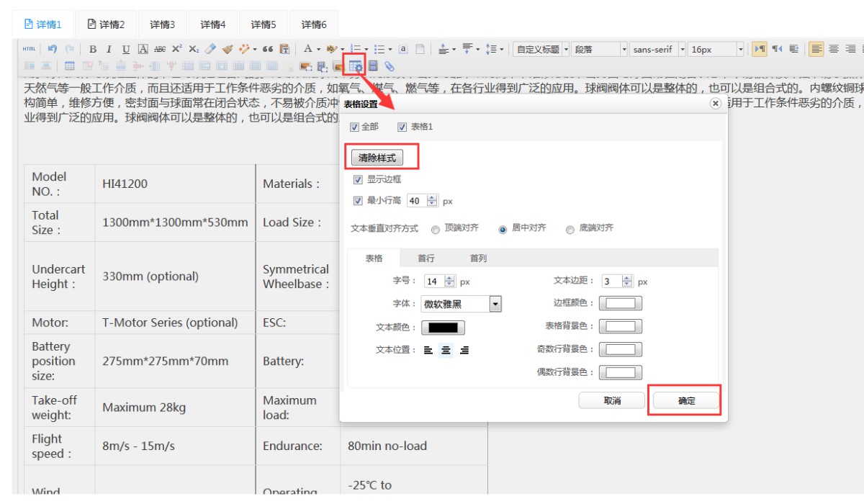Open the black 文本颜色 swatch

click(443, 328)
